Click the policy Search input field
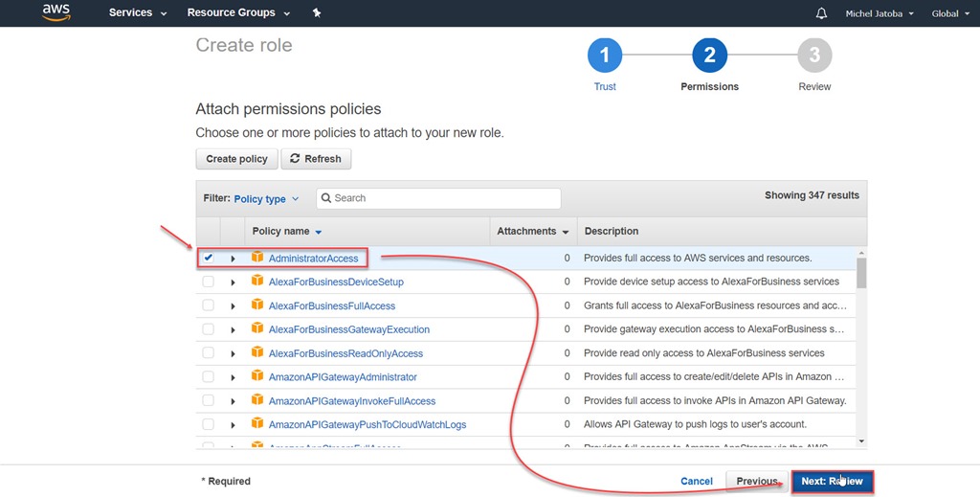The height and width of the screenshot is (497, 980). 438,198
